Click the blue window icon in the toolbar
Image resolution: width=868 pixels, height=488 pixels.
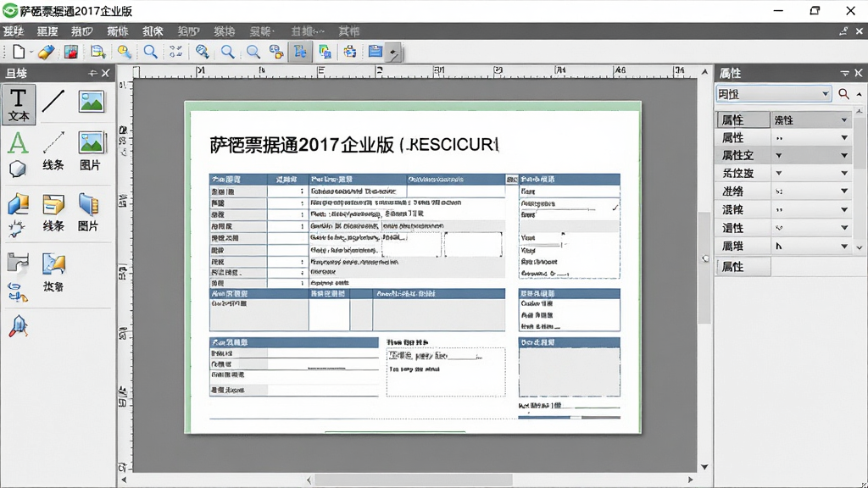375,52
